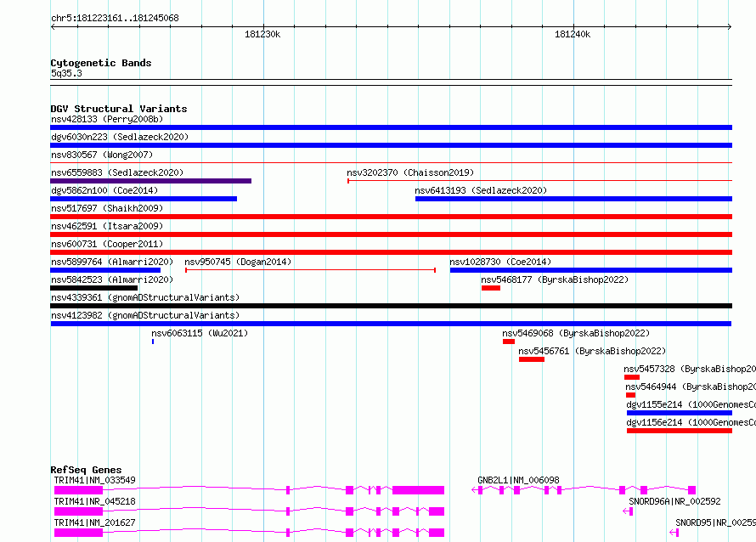The image size is (756, 542).
Task: Click the nsv5457328 red variant bar
Action: coord(632,377)
